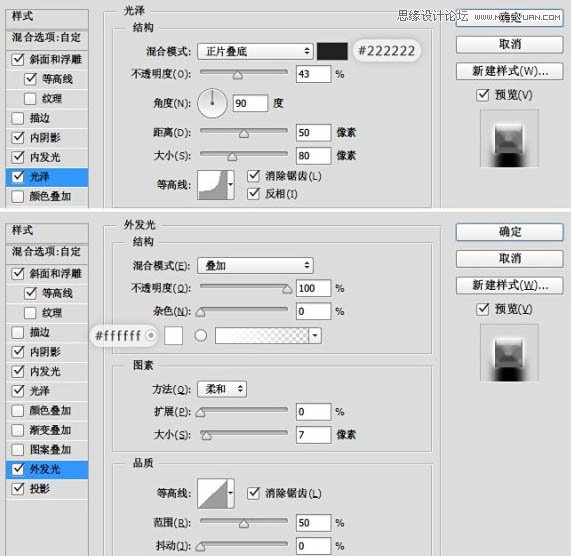This screenshot has width=571, height=556.
Task: Open 混合模式 叠加 dropdown in 外发光
Action: pyautogui.click(x=255, y=265)
